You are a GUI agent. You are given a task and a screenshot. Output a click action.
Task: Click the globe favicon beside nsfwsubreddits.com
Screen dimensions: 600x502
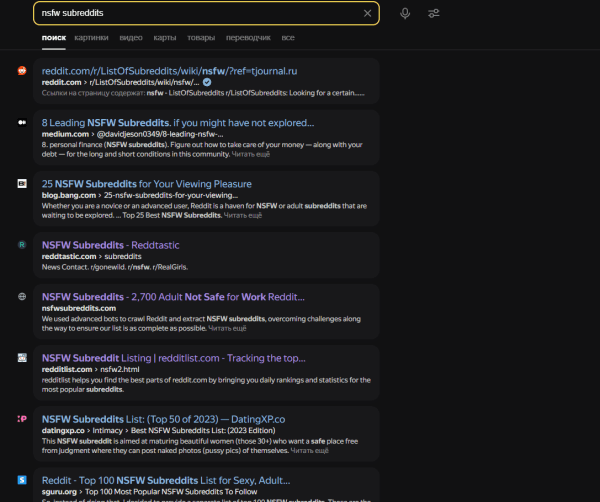pos(22,297)
